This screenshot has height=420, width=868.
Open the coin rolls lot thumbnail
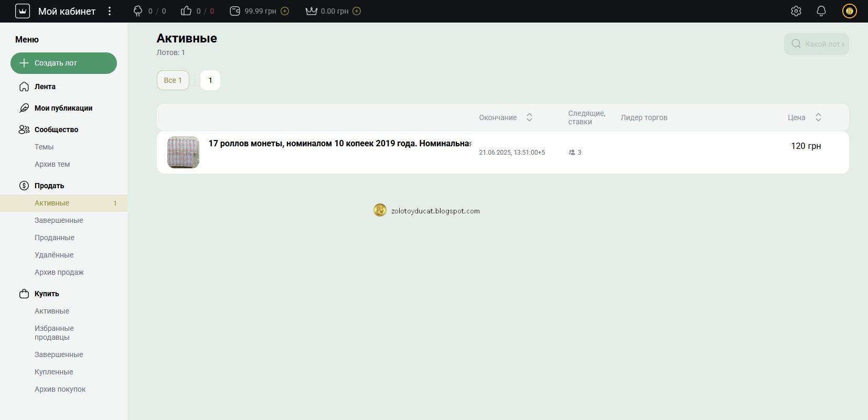[183, 152]
